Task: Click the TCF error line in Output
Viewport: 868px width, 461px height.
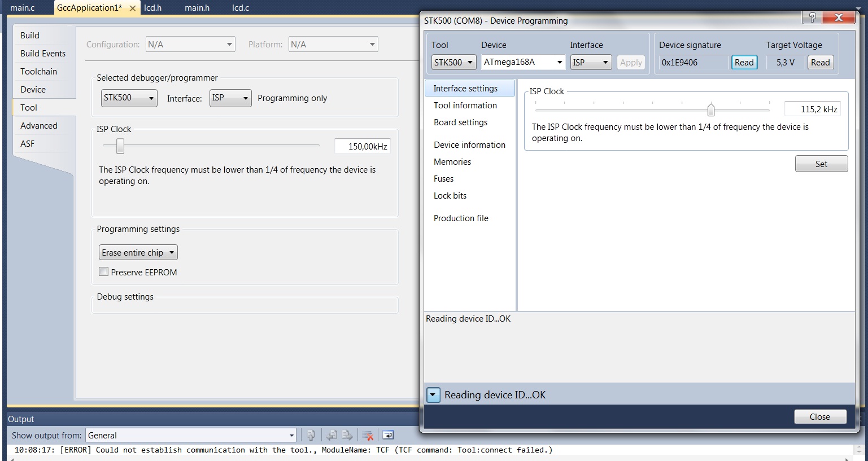Action: (283, 450)
